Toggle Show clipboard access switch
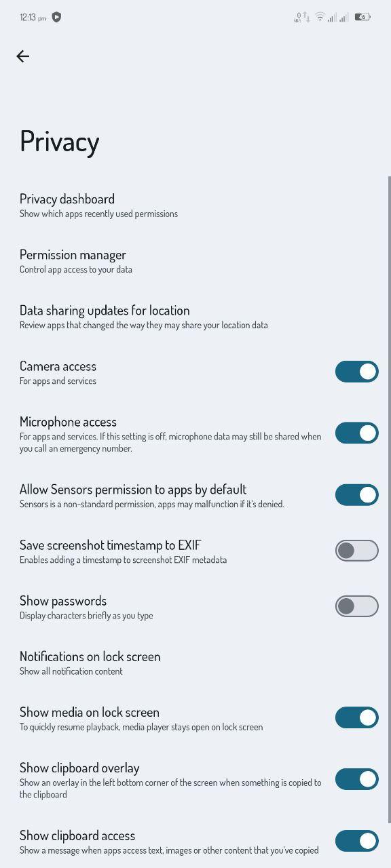 click(357, 841)
